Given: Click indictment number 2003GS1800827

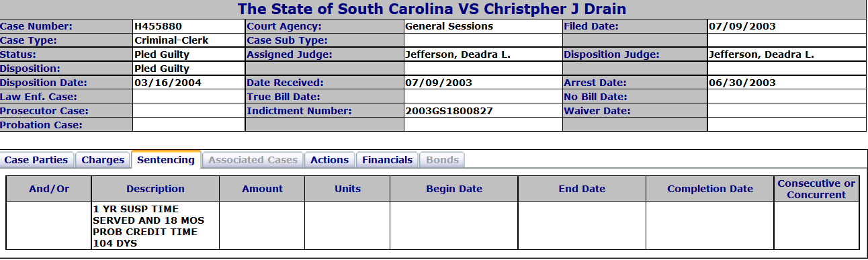Looking at the screenshot, I should 449,111.
